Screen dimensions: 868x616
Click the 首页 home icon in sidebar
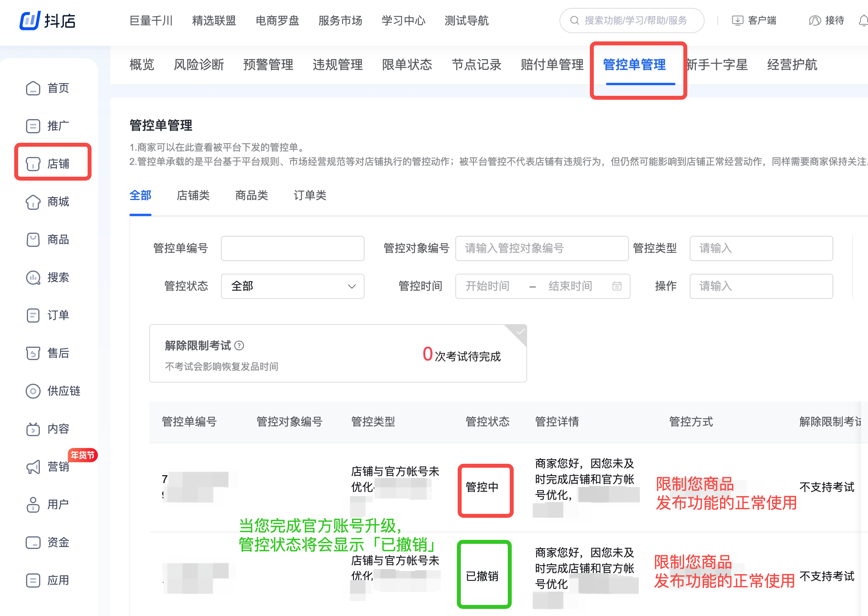[x=33, y=88]
